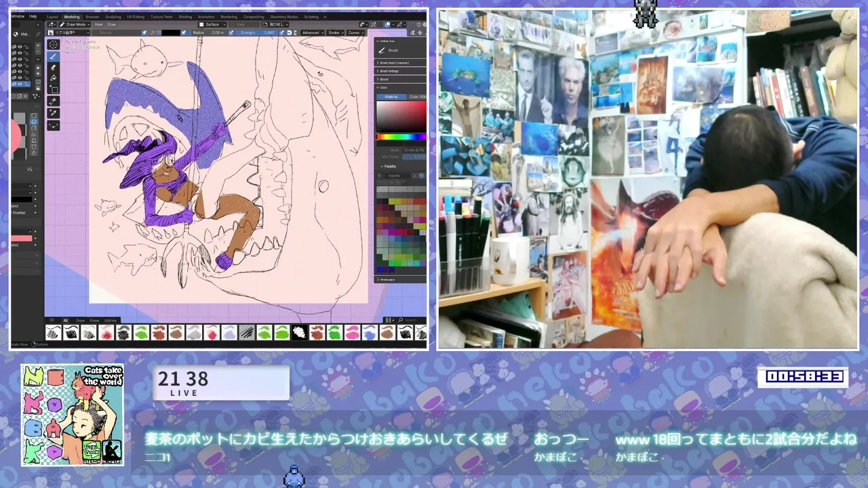This screenshot has height=488, width=868.
Task: Click the Brush icon in Active Tool panel
Action: point(381,51)
